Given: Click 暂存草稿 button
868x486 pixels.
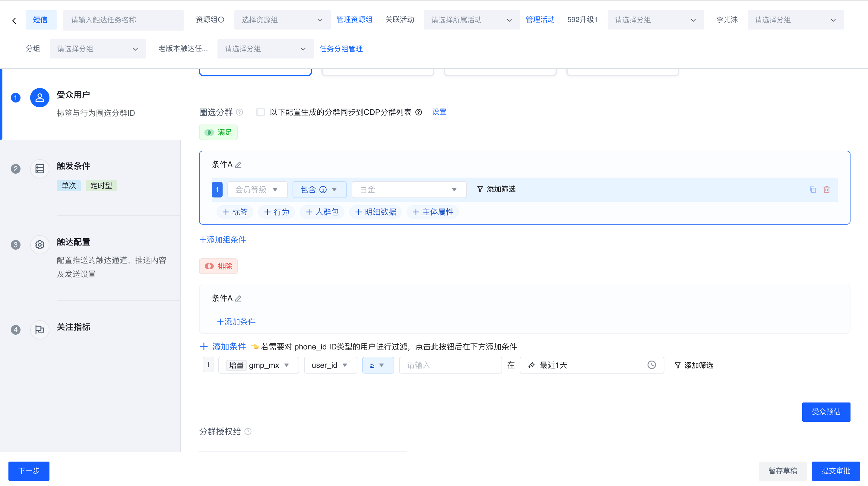Looking at the screenshot, I should pyautogui.click(x=783, y=471).
